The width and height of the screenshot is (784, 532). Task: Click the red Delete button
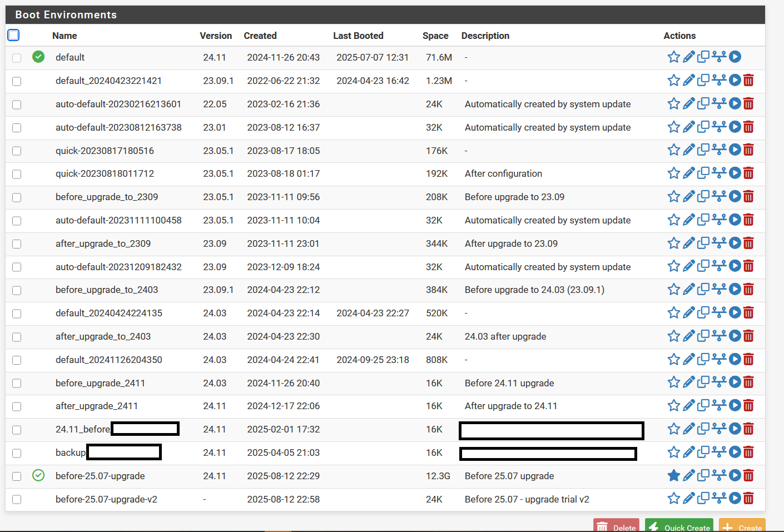616,526
